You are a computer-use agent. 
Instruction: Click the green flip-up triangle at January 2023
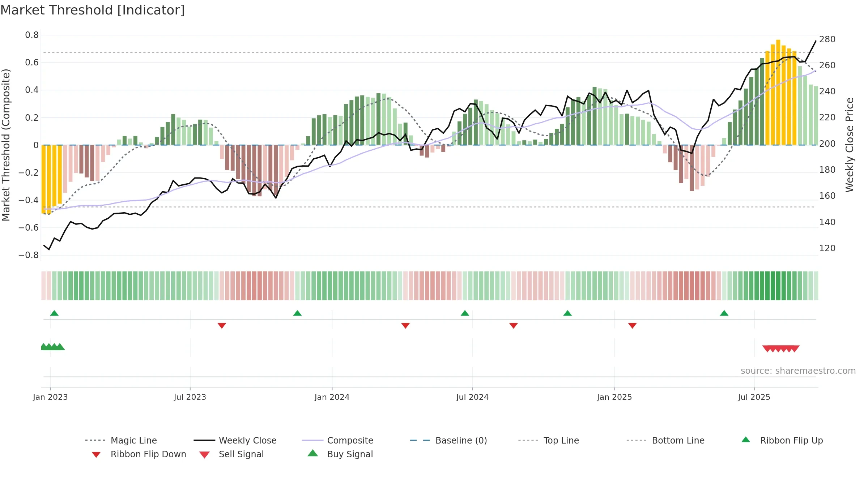tap(54, 313)
